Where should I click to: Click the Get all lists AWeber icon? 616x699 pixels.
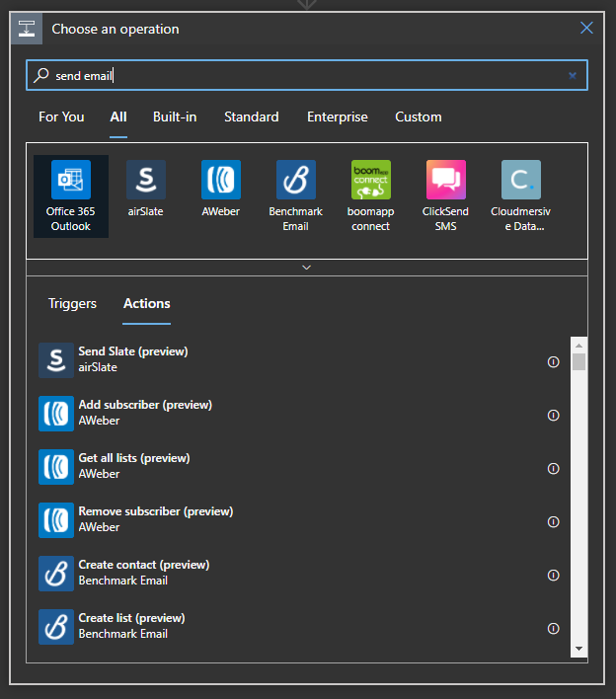pyautogui.click(x=56, y=467)
